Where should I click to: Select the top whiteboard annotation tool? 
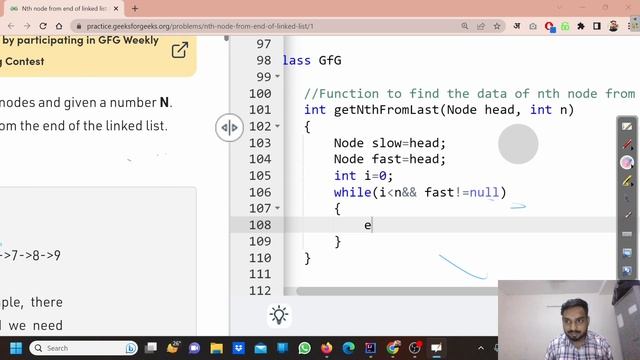pyautogui.click(x=627, y=127)
